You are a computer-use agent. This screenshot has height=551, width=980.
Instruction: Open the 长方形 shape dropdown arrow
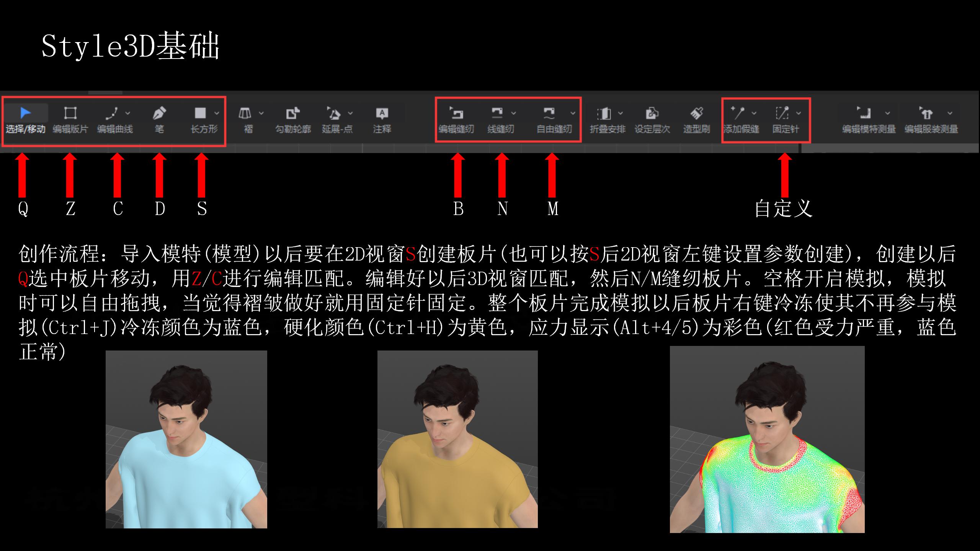(217, 113)
